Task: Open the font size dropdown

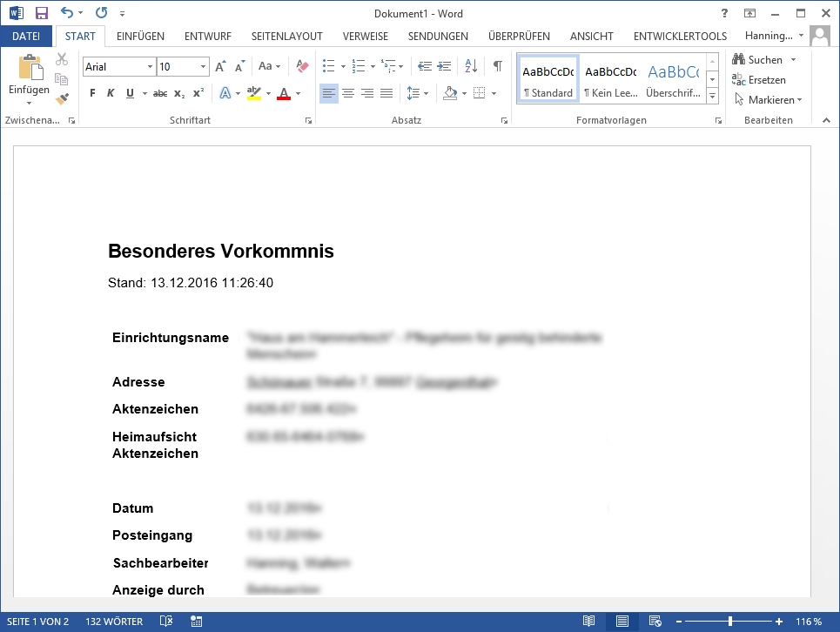Action: point(204,66)
